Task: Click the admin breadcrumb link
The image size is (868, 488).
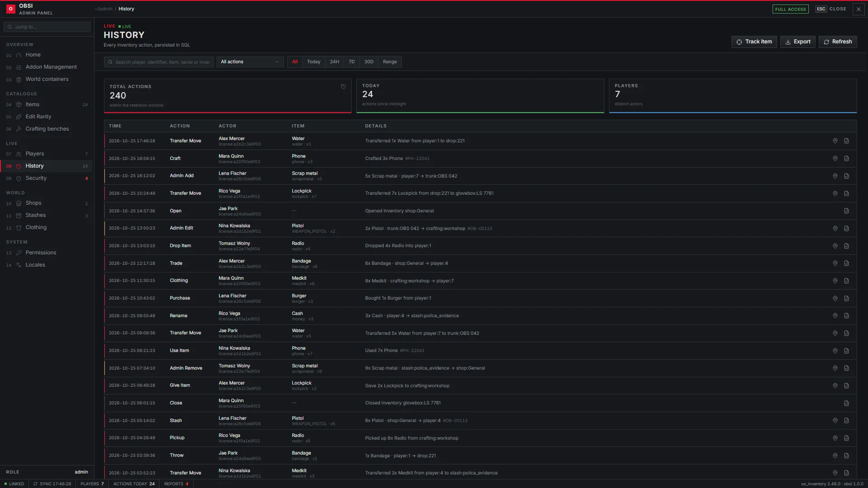Action: coord(104,9)
